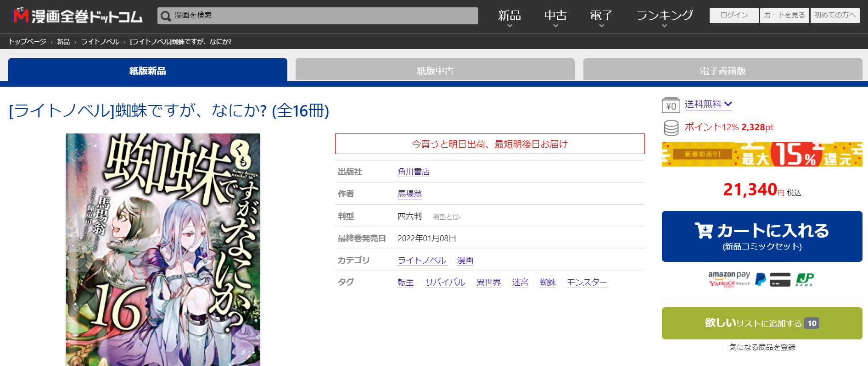868x366 pixels.
Task: Open the 最大15%還元 campaign banner
Action: [762, 154]
